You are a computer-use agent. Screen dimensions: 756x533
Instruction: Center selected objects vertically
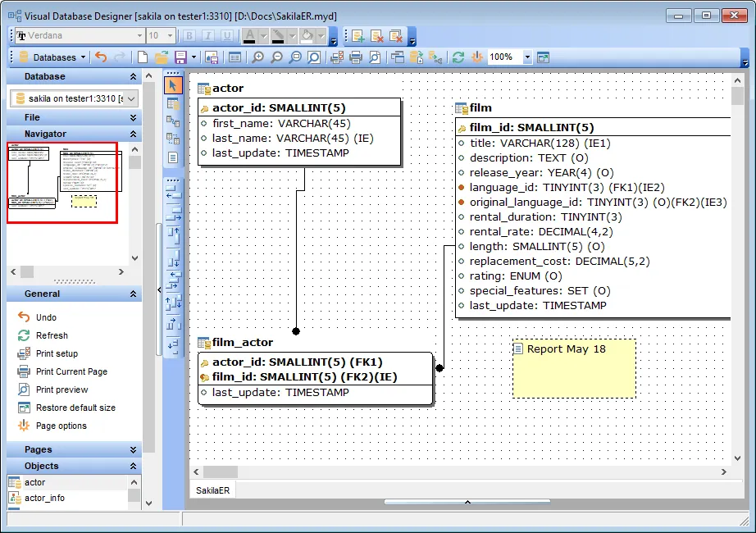[173, 302]
